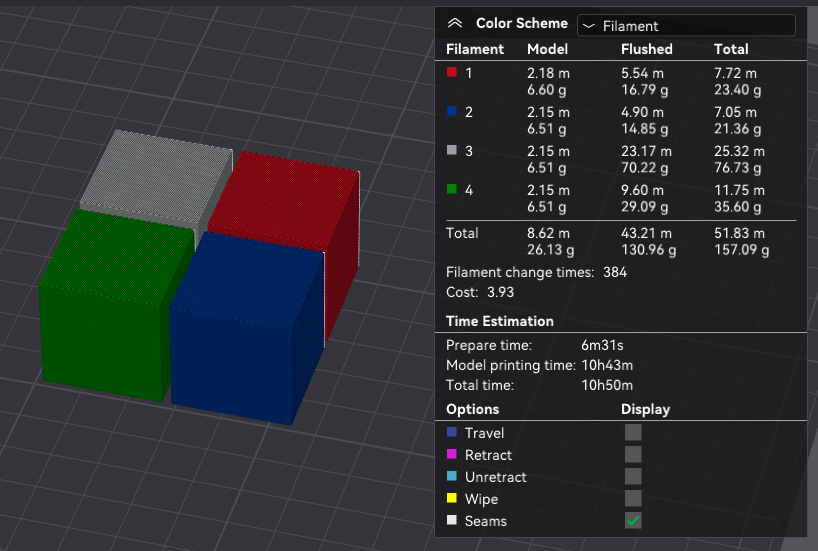Image resolution: width=818 pixels, height=551 pixels.
Task: Click filament 2 total 21.36 g value
Action: tap(737, 129)
